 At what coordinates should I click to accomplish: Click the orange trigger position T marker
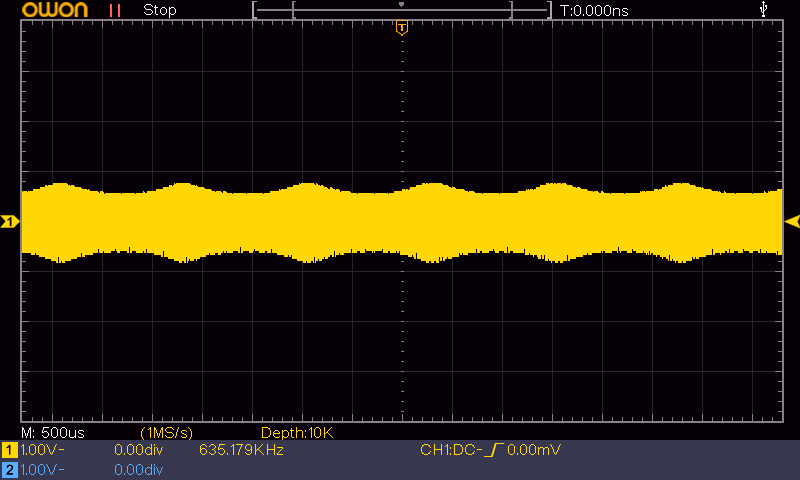point(402,28)
